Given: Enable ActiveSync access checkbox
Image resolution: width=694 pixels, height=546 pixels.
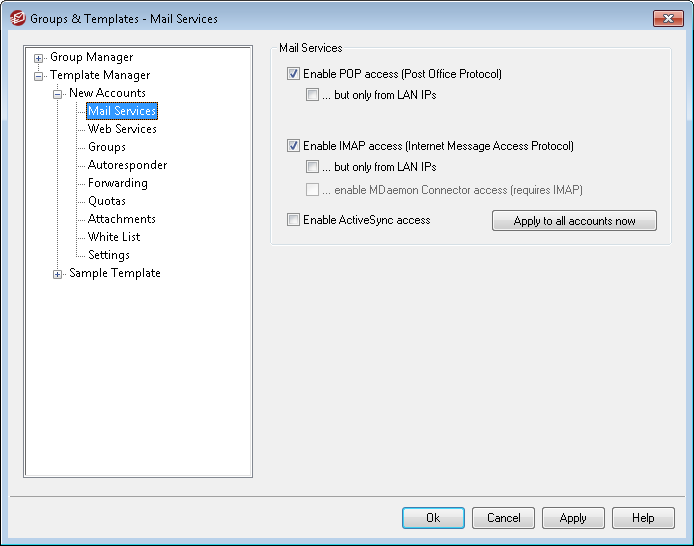Looking at the screenshot, I should pos(293,220).
